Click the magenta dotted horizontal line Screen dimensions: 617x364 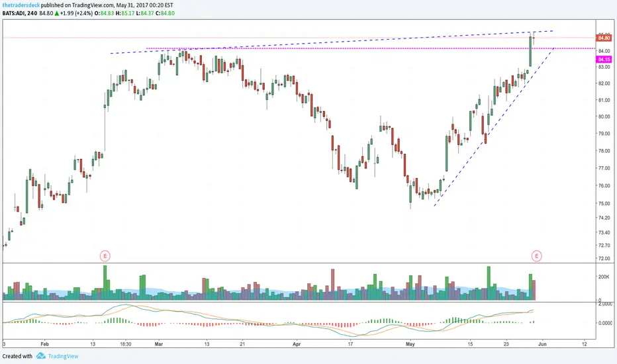(x=370, y=48)
